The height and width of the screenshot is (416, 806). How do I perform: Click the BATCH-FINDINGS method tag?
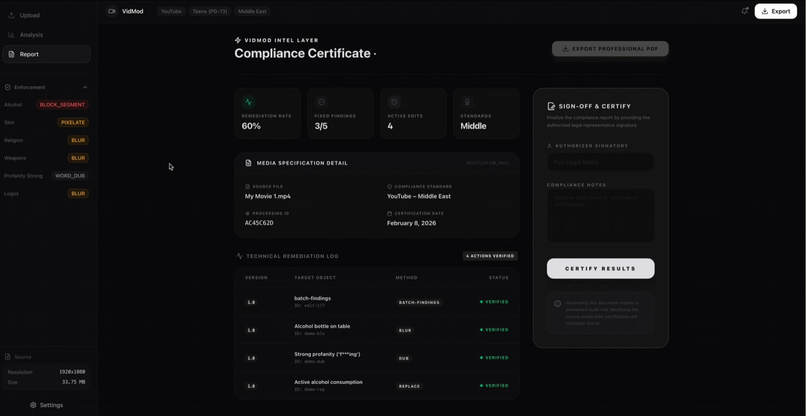pyautogui.click(x=419, y=302)
